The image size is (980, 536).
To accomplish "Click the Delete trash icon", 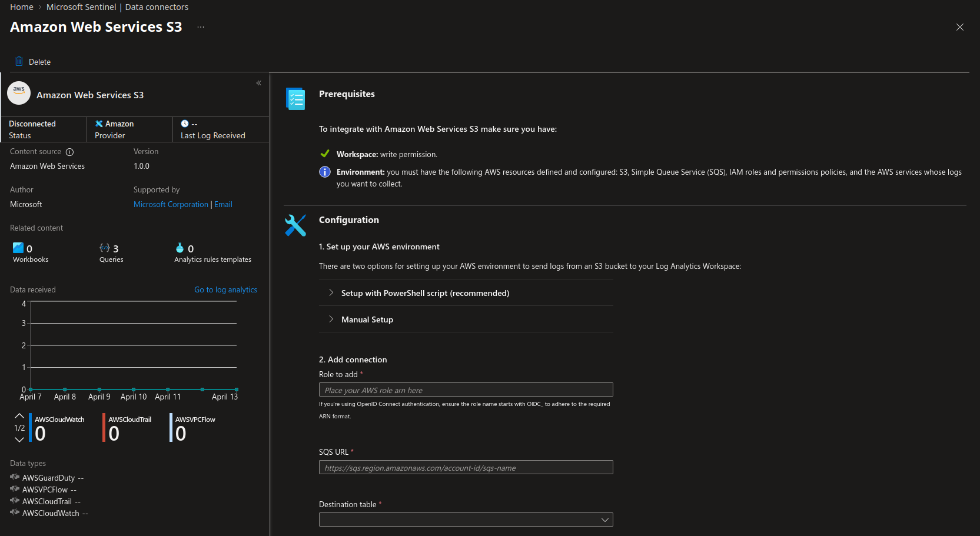I will click(19, 62).
